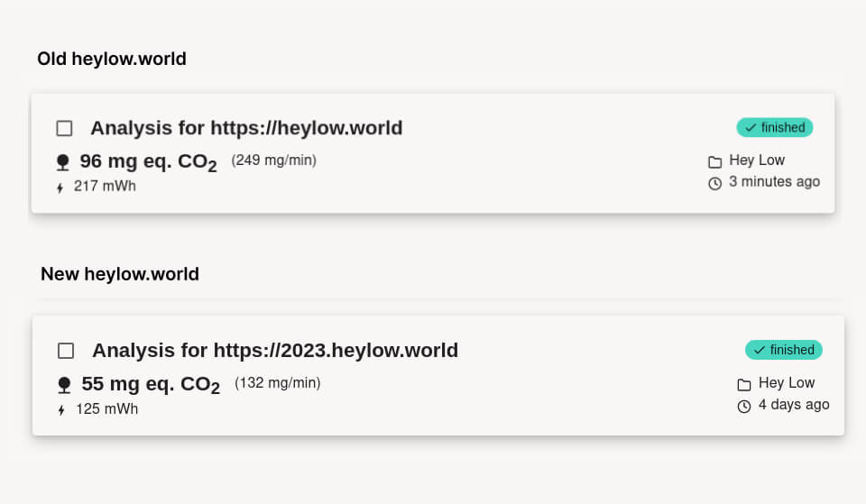Tick the checkbox for the https://heylow.world analysis

point(64,128)
